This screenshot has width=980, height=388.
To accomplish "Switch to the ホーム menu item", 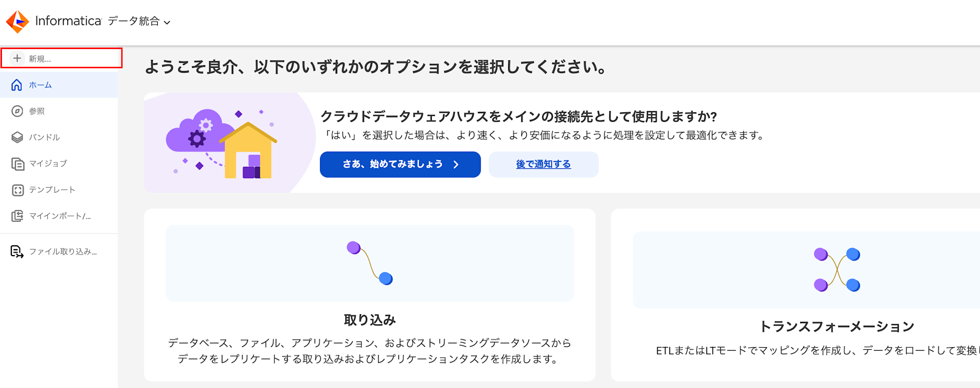I will click(39, 84).
